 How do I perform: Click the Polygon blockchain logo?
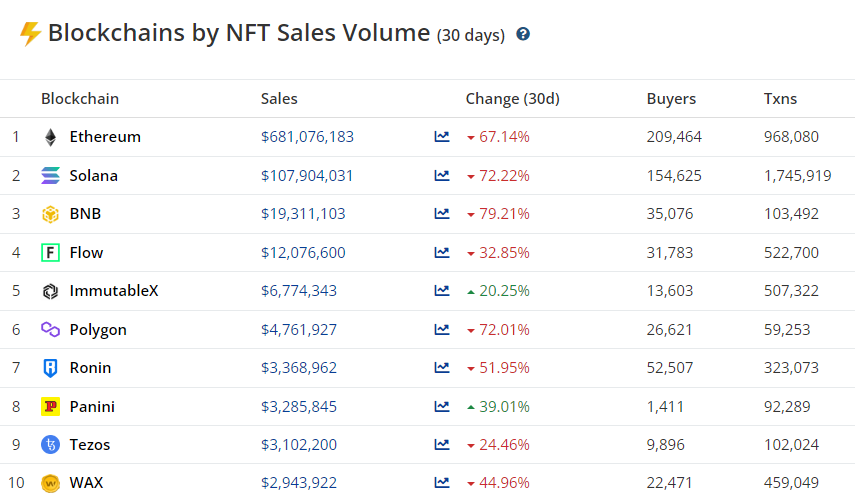[x=50, y=330]
